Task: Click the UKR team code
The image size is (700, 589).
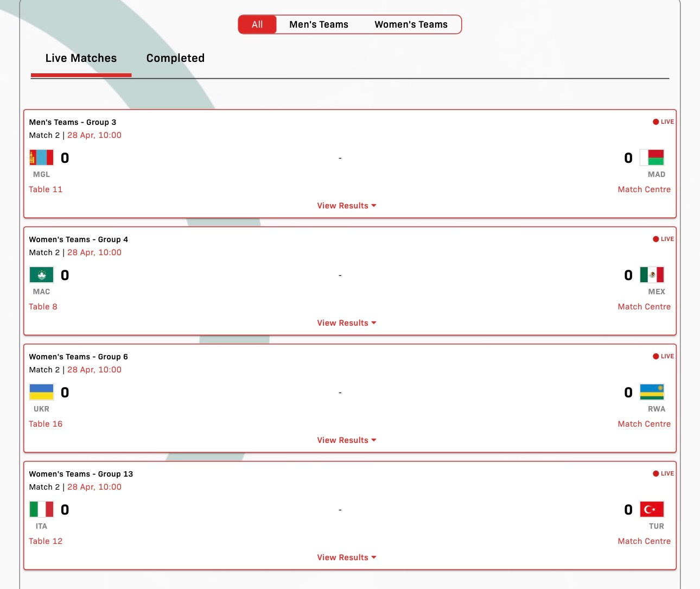Action: (41, 409)
